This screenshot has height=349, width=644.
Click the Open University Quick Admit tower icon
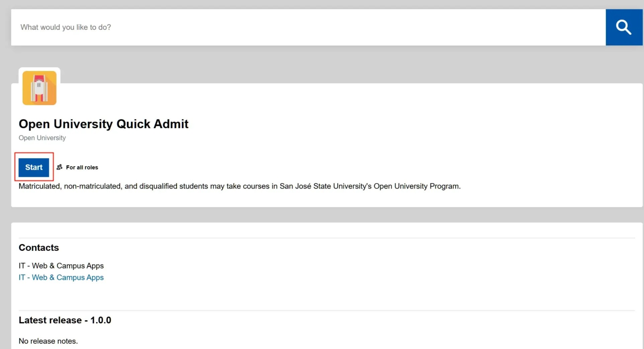coord(39,88)
